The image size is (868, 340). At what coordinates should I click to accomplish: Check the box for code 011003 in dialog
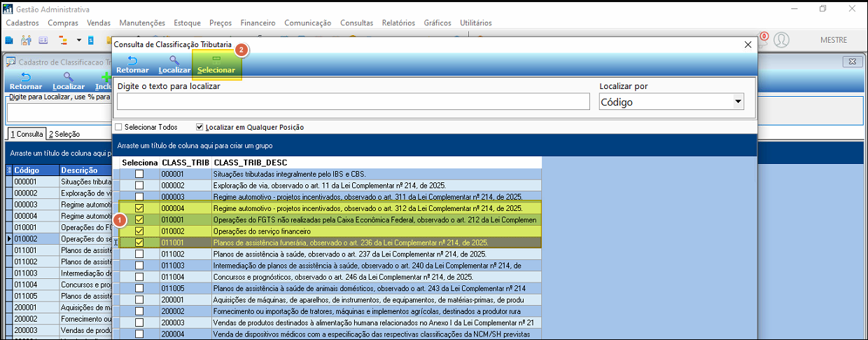click(140, 266)
